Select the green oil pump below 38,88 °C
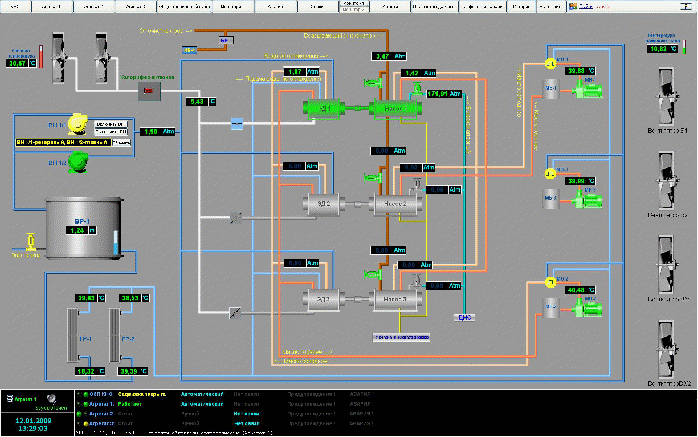Screen dimensions: 698x437 tap(587, 198)
